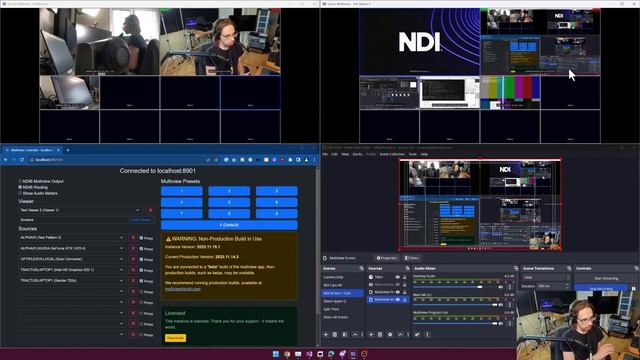Adjust transition Duration spinner arrows
640x360 pixels.
[568, 286]
